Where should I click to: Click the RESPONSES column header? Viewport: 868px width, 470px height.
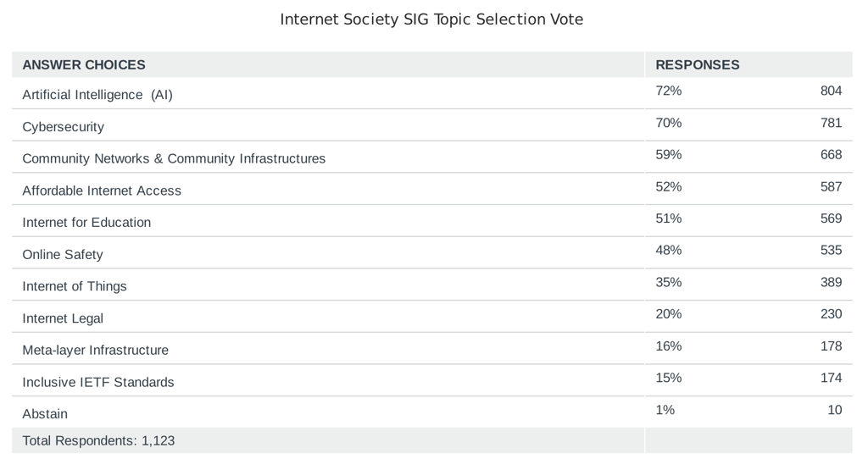click(697, 65)
